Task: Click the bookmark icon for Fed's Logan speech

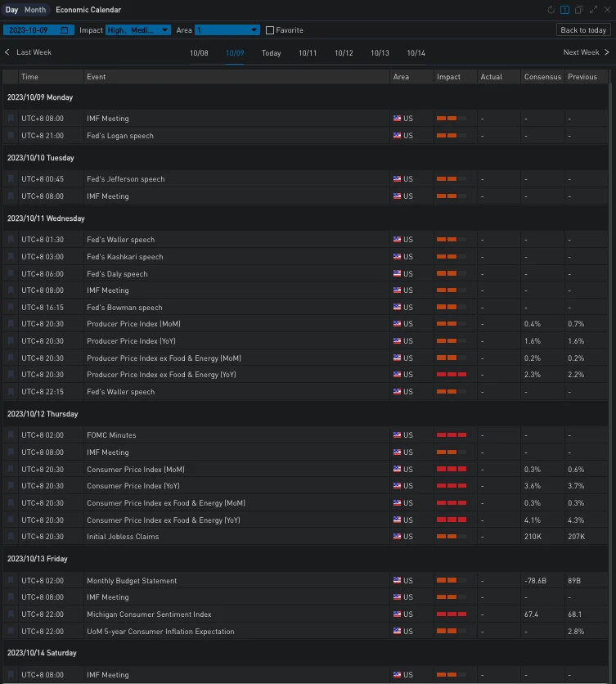Action: 11,136
